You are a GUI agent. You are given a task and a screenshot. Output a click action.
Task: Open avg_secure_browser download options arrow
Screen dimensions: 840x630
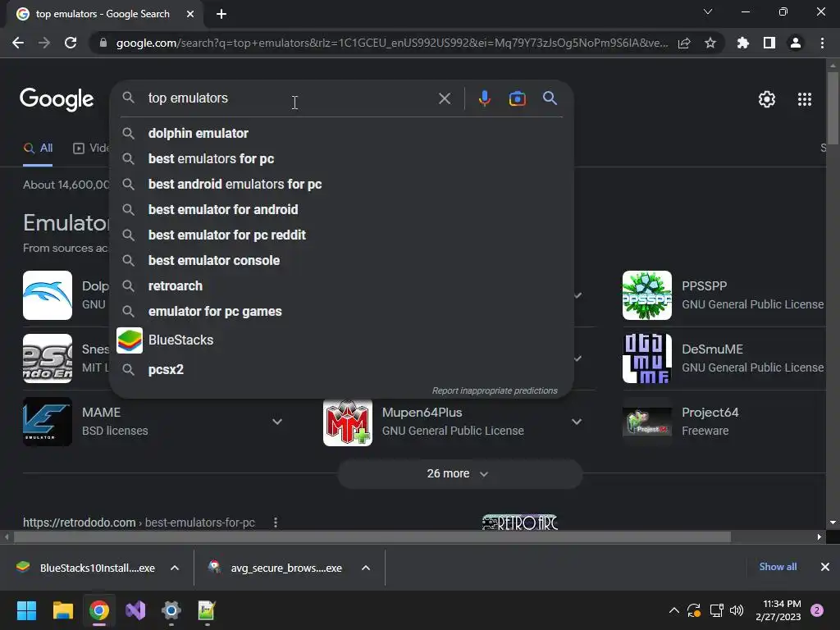(366, 568)
